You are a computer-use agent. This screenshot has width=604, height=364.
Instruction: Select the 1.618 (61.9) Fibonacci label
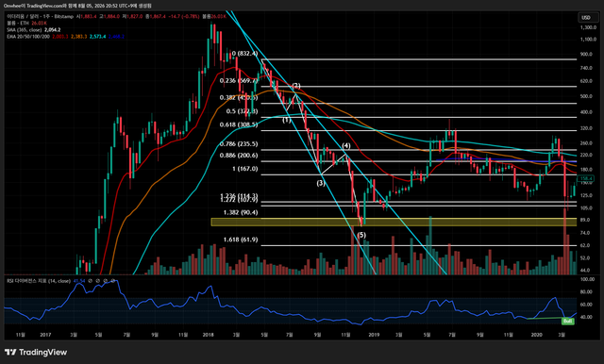(241, 240)
